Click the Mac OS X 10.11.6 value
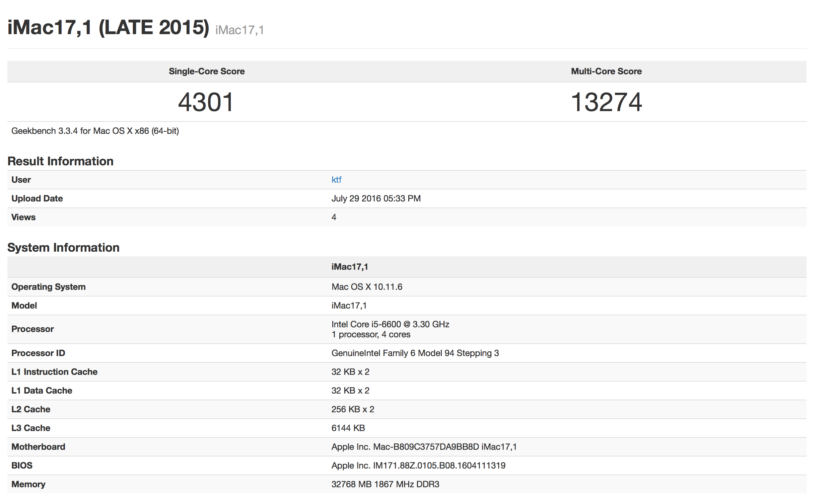The height and width of the screenshot is (504, 822). click(x=366, y=287)
